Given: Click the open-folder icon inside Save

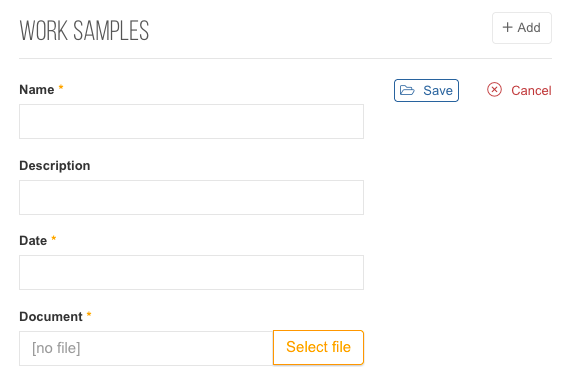Looking at the screenshot, I should 407,90.
